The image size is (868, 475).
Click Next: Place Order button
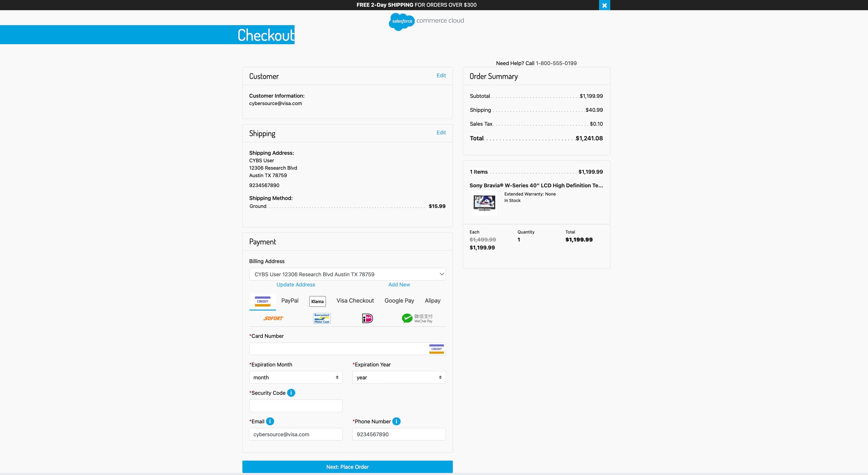coord(347,467)
